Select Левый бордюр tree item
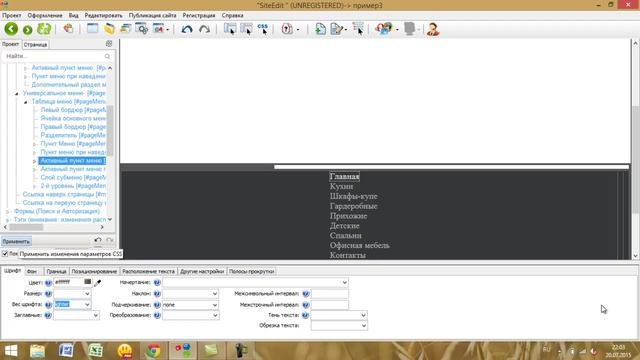 point(73,110)
